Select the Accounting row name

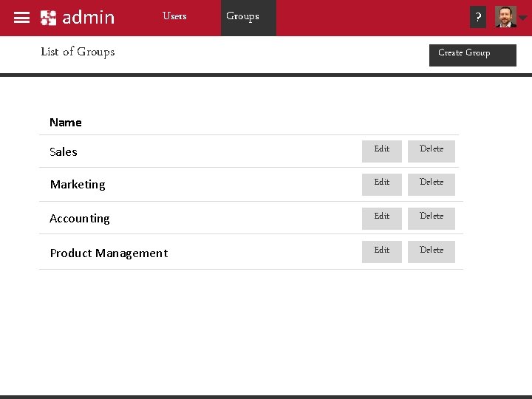coord(80,219)
